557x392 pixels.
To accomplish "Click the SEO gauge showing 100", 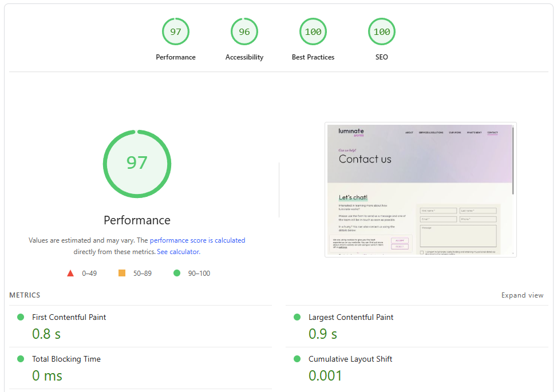I will click(x=382, y=31).
